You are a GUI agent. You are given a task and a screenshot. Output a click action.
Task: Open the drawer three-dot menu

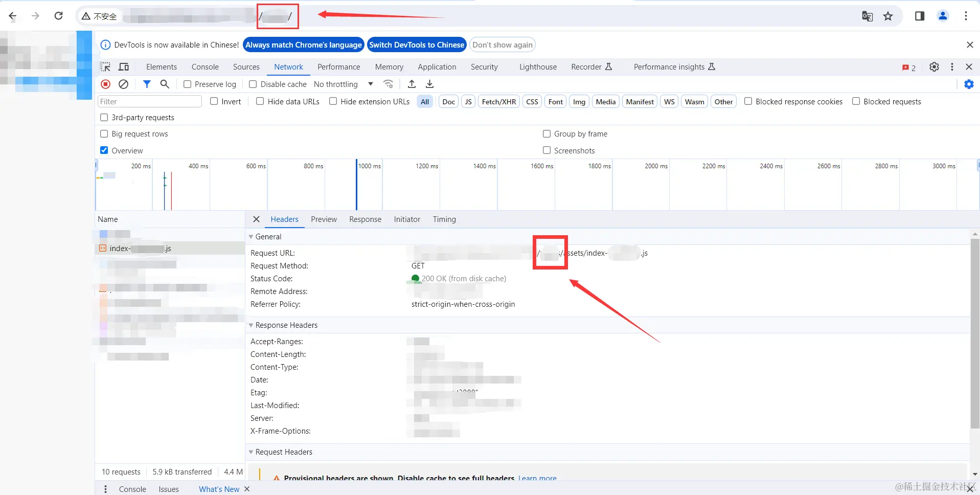click(106, 489)
